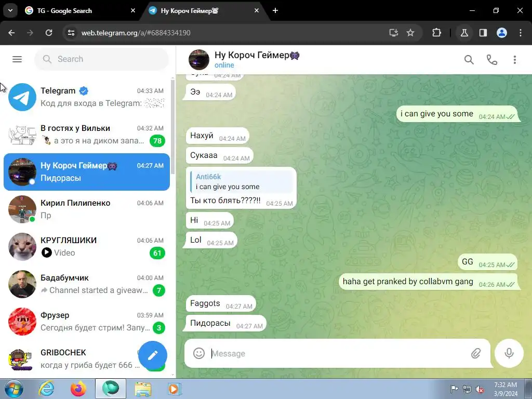Image resolution: width=532 pixels, height=399 pixels.
Task: Open the browser extensions puzzle icon
Action: click(x=436, y=33)
